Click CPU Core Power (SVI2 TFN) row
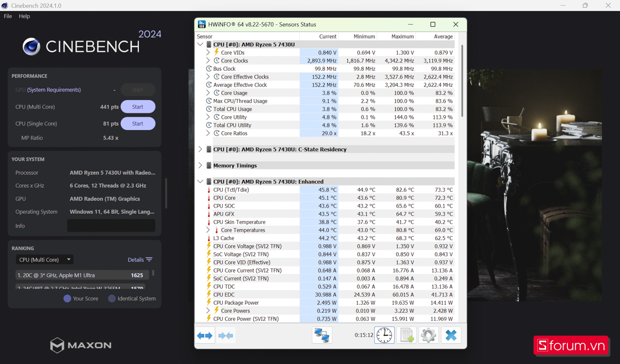 (325, 319)
